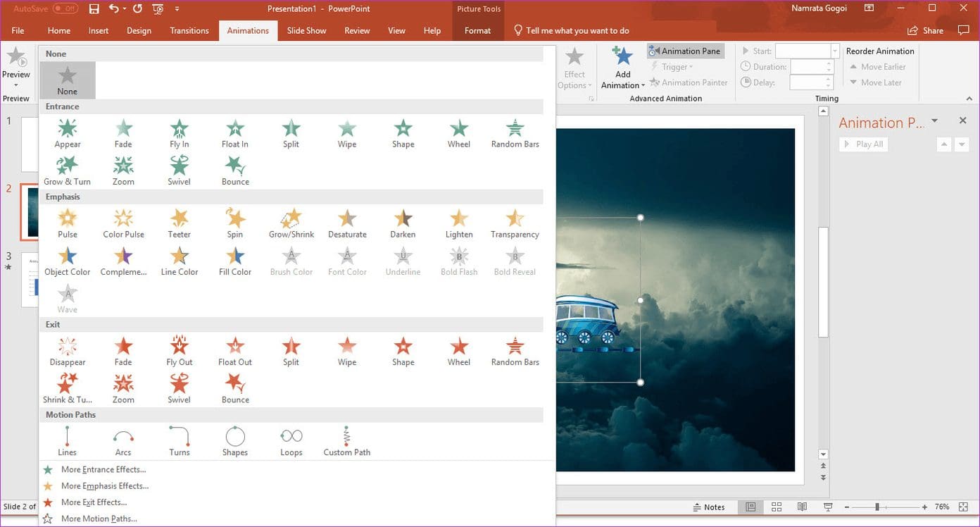Image resolution: width=980 pixels, height=527 pixels.
Task: Select the Disappear exit effect
Action: [x=67, y=351]
